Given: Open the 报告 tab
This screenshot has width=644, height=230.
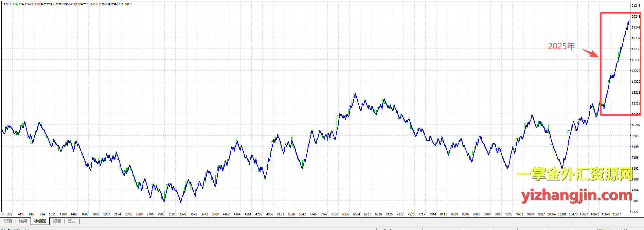Looking at the screenshot, I should click(57, 221).
